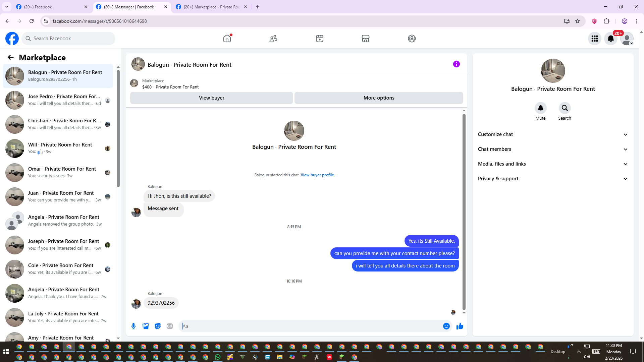Toggle conversation information panel icon
The image size is (644, 362).
click(456, 64)
